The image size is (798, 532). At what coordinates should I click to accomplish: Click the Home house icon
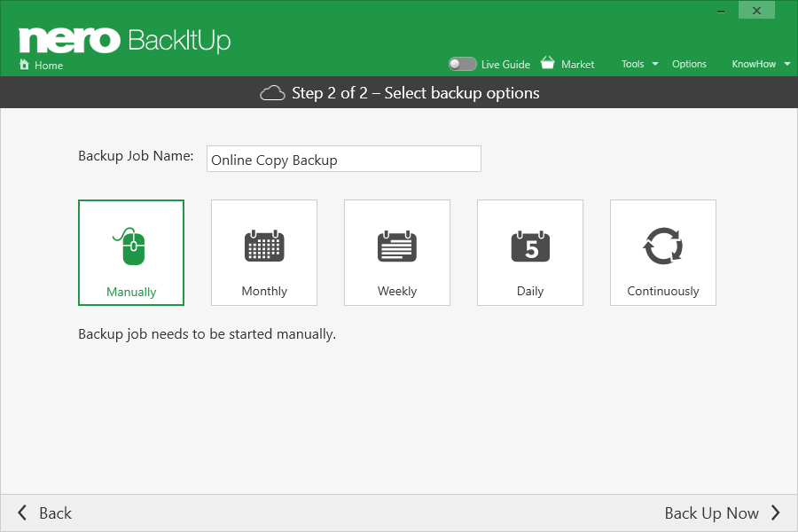tap(24, 65)
